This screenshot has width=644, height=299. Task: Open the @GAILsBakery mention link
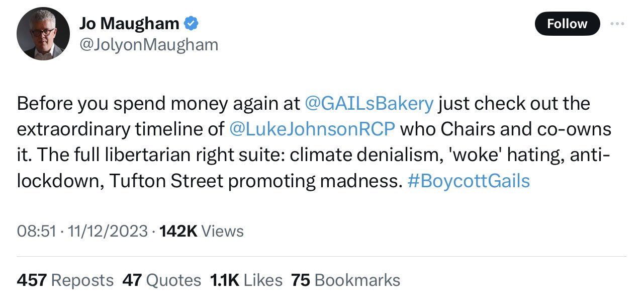pos(369,103)
